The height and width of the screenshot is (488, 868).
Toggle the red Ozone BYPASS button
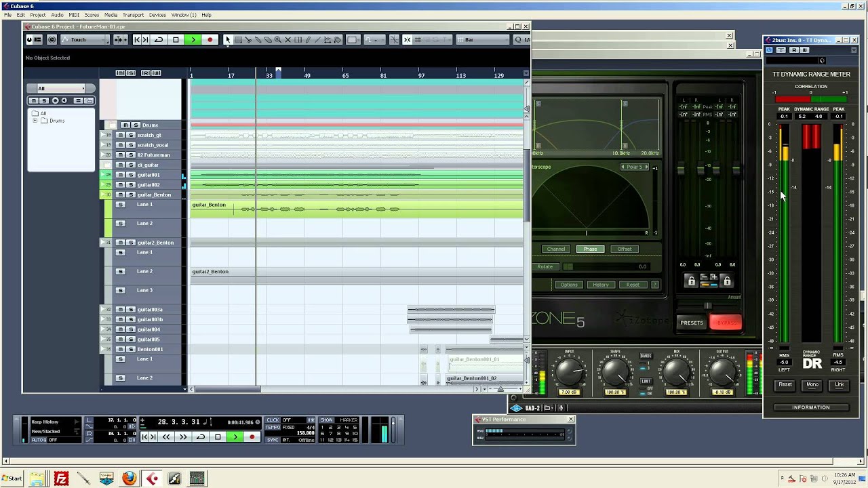[726, 323]
